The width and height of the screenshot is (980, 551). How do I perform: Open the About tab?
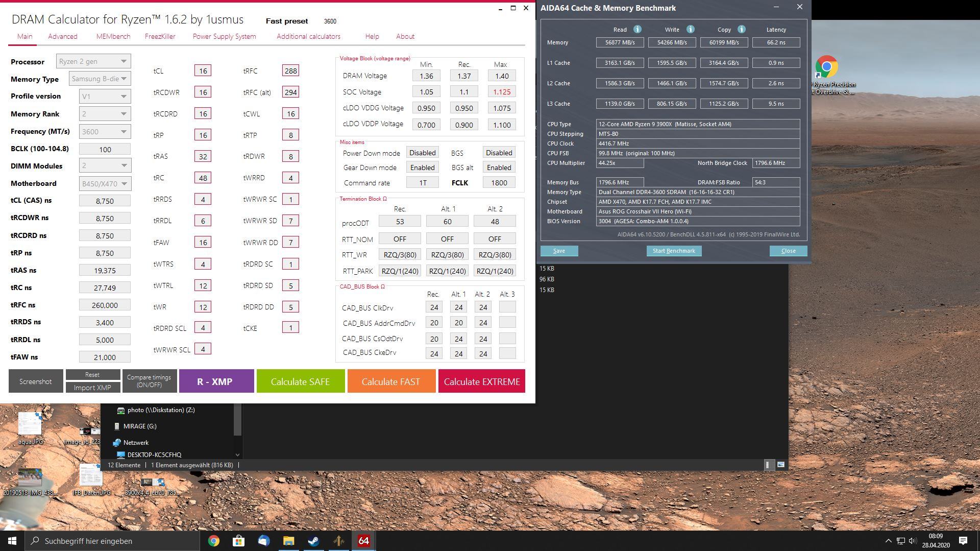tap(405, 36)
